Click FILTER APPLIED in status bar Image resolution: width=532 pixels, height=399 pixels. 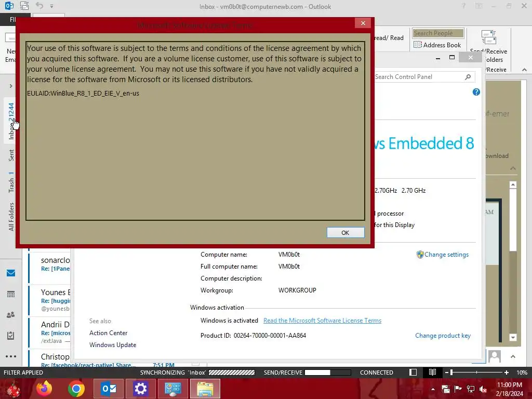[23, 373]
